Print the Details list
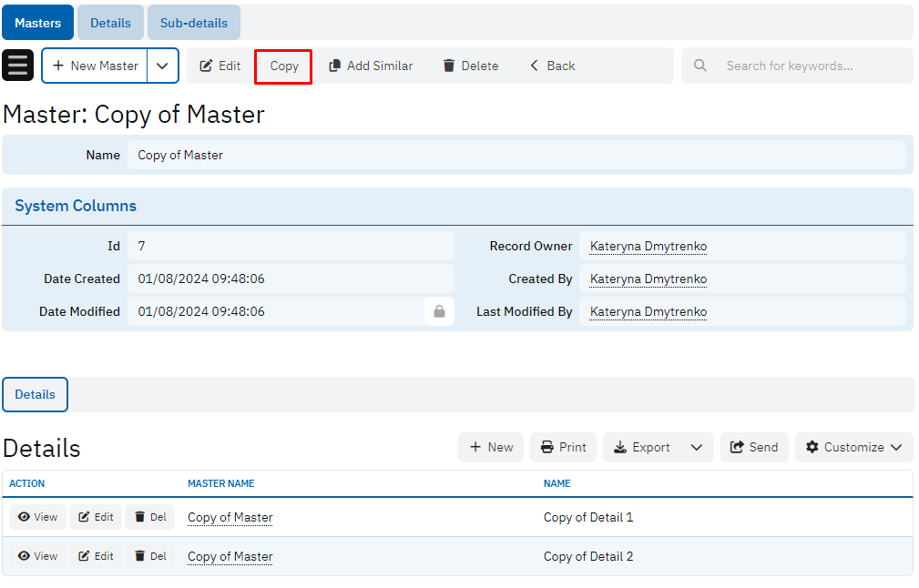 coord(563,447)
